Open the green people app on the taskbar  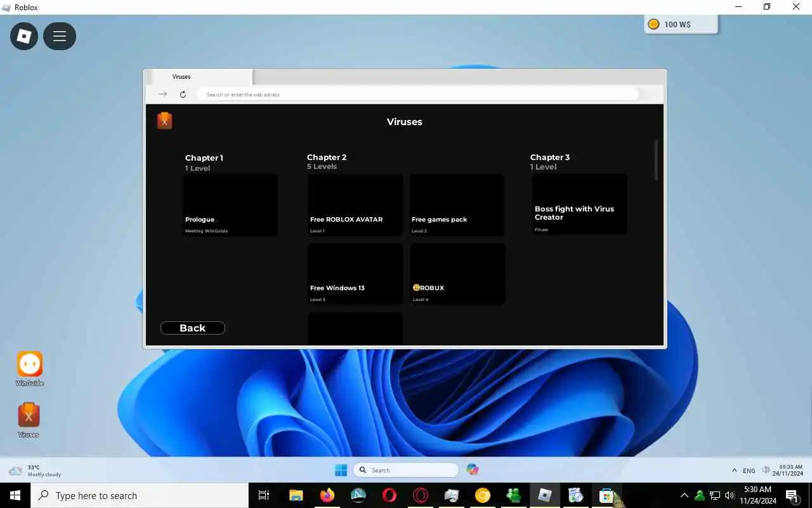[514, 495]
